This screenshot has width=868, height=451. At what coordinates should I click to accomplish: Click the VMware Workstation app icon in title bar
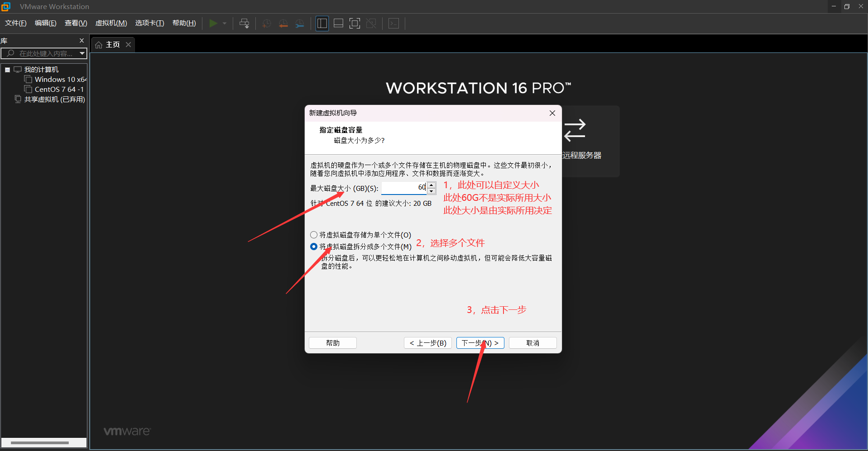[x=6, y=6]
